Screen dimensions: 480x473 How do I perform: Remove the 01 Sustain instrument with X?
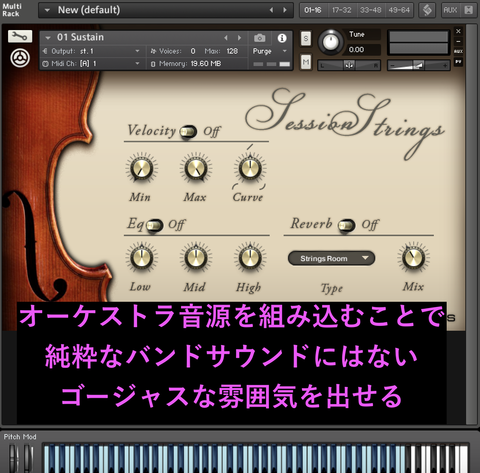click(x=458, y=31)
